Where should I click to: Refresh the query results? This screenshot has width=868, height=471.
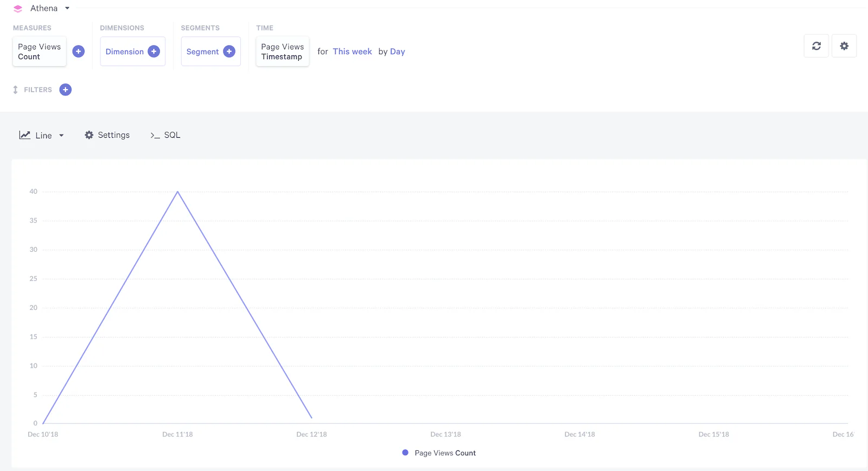click(816, 46)
